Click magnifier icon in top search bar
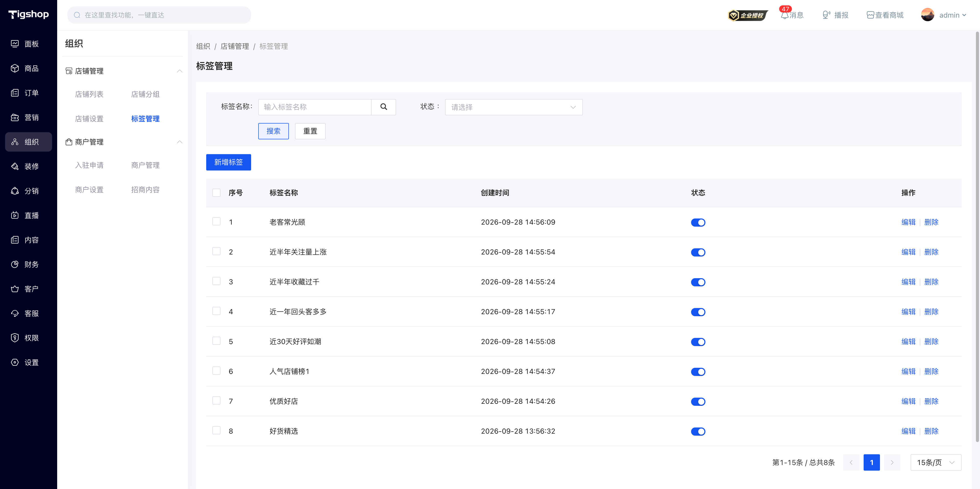The image size is (980, 489). pyautogui.click(x=77, y=15)
